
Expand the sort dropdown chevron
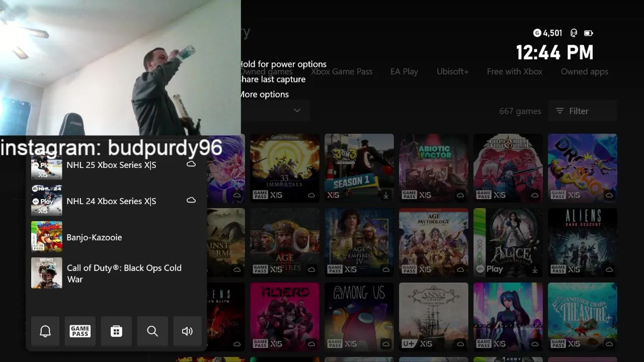pyautogui.click(x=297, y=111)
